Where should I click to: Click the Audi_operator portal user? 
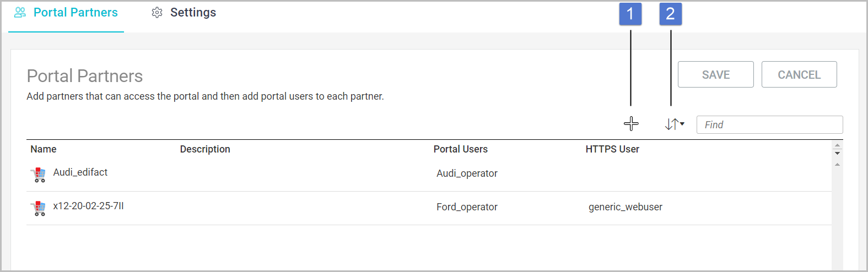tap(467, 173)
